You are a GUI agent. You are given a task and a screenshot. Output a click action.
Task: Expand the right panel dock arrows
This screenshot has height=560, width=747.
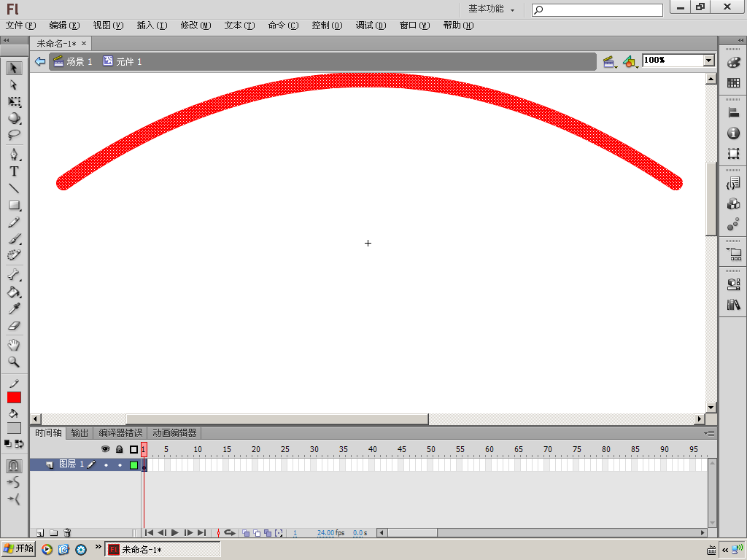pos(740,41)
